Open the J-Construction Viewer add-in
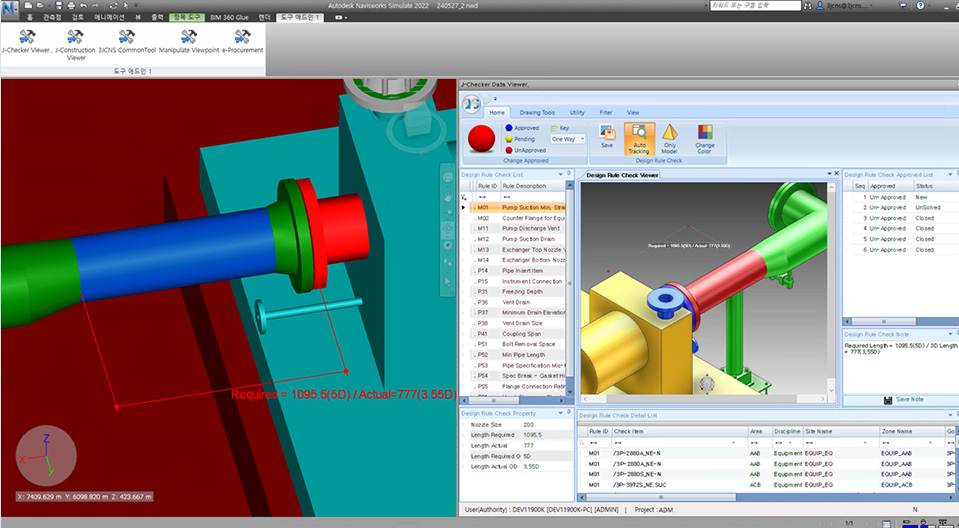 coord(75,45)
